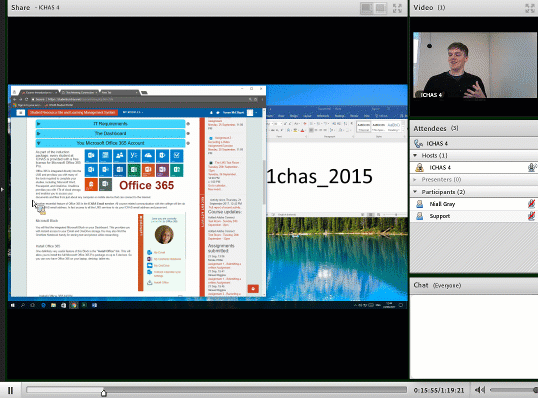Screen dimensions: 538x398
Task: Click the full-screen icon of the Share pod
Action: [397, 8]
